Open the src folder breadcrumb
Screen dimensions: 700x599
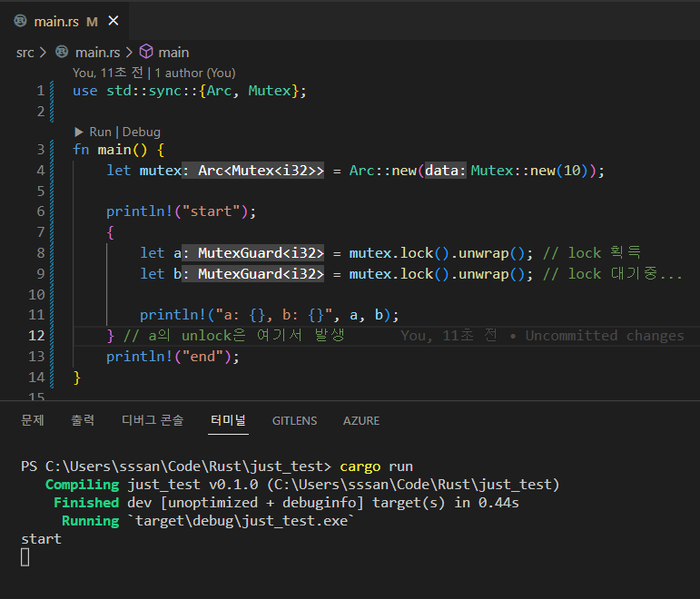click(x=25, y=53)
